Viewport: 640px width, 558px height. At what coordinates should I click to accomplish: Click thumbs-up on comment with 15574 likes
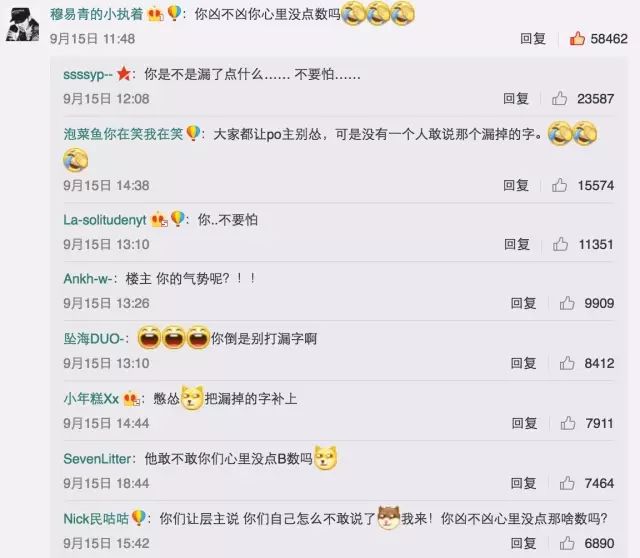(559, 185)
